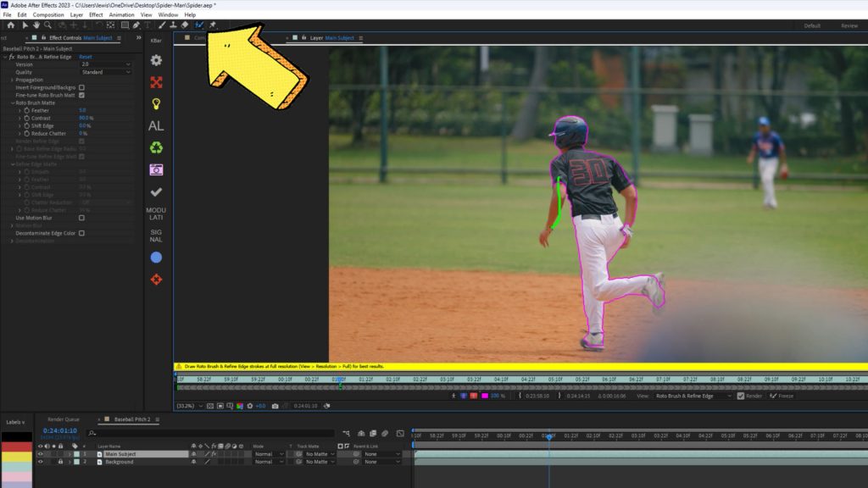Open the Version dropdown set to 2.0

point(106,64)
